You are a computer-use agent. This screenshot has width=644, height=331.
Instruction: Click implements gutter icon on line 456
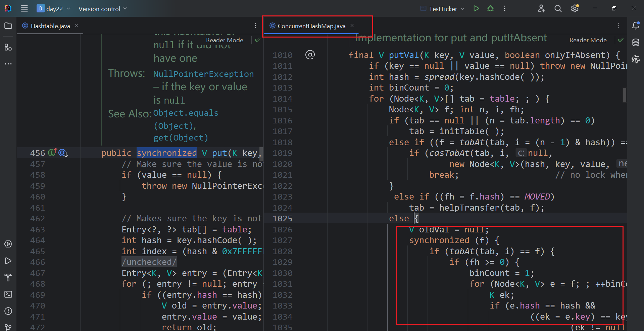tap(52, 153)
